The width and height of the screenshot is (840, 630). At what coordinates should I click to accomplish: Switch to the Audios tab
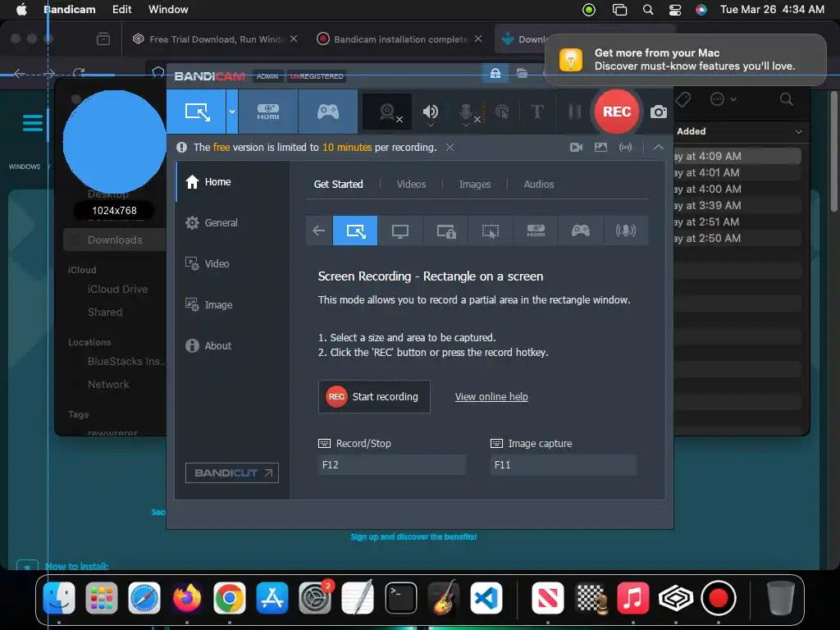(538, 185)
